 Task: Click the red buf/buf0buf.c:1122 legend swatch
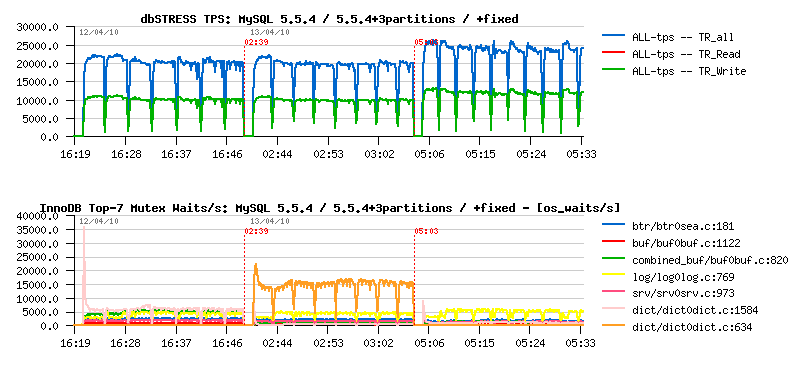(613, 242)
